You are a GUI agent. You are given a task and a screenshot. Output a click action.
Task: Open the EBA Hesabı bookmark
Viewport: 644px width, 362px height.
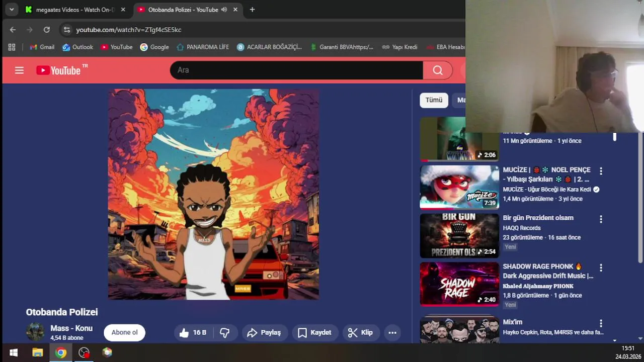[445, 47]
